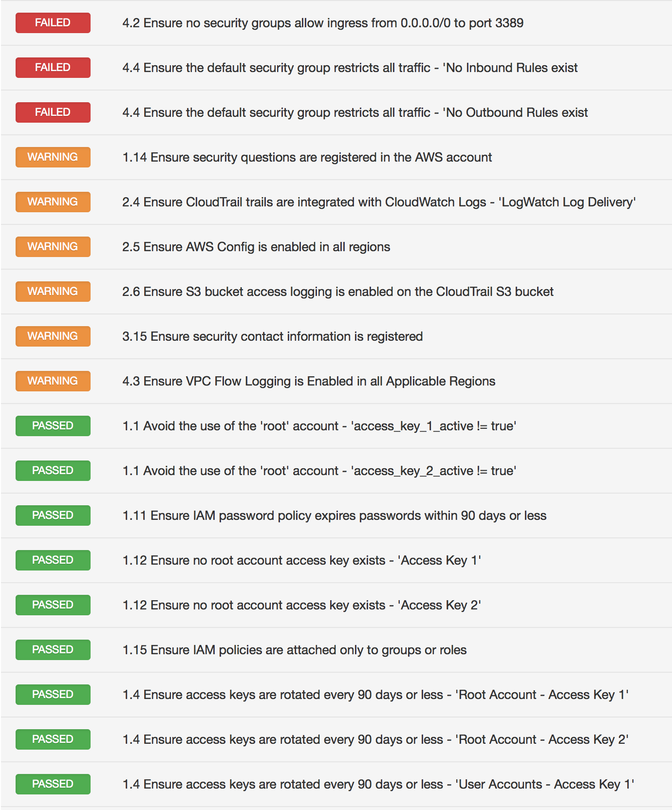
Task: Open the 2.4 CloudTrail CloudWatch Logs result
Action: pyautogui.click(x=378, y=202)
